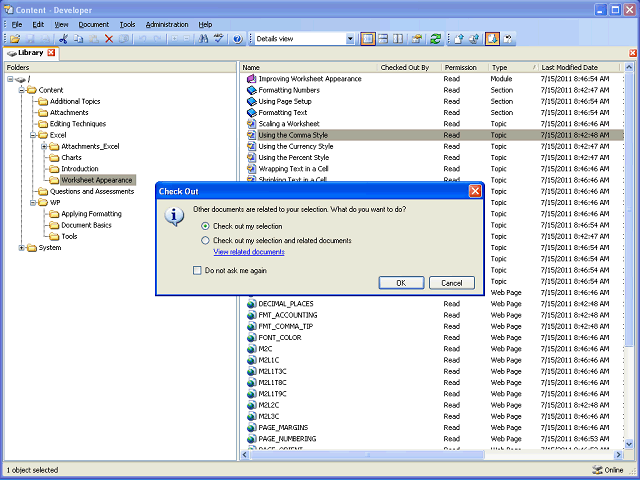Select the Additional Topics folder
This screenshot has width=640, height=480.
pyautogui.click(x=75, y=101)
